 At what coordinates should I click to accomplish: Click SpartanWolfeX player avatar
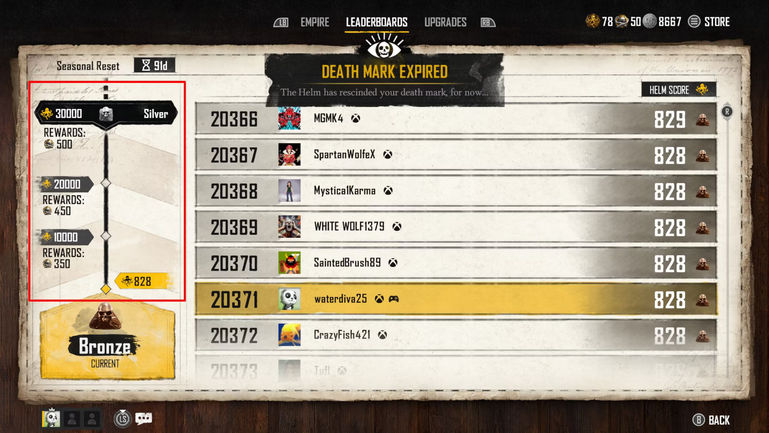[x=289, y=154]
